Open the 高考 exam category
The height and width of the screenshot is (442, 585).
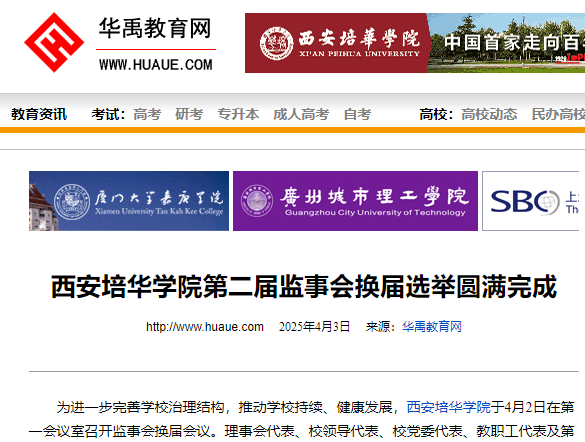(x=147, y=114)
